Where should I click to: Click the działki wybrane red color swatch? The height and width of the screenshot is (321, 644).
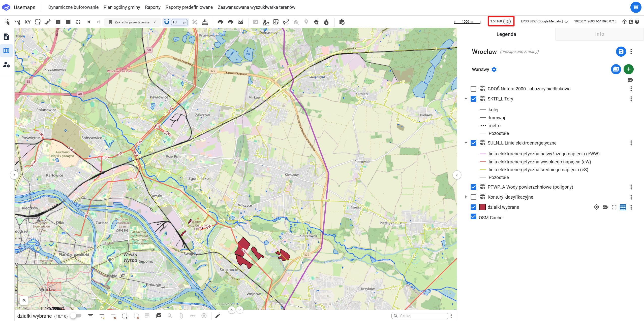482,207
